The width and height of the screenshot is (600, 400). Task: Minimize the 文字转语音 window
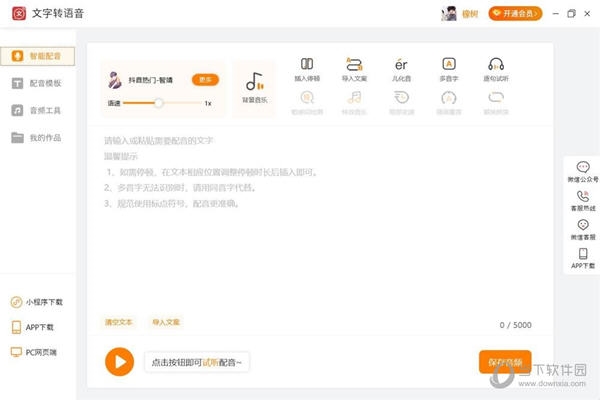(x=556, y=14)
